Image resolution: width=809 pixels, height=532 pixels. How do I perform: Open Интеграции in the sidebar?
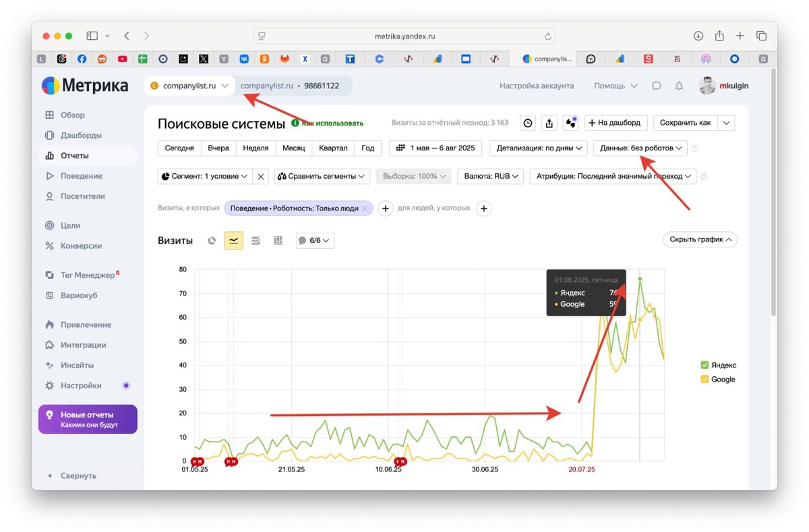(x=75, y=345)
